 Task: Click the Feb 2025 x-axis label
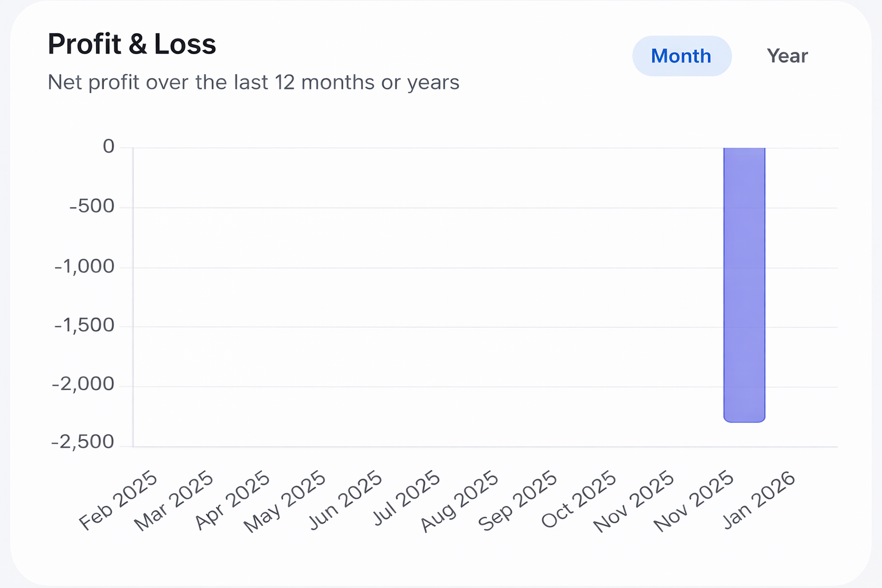[119, 500]
